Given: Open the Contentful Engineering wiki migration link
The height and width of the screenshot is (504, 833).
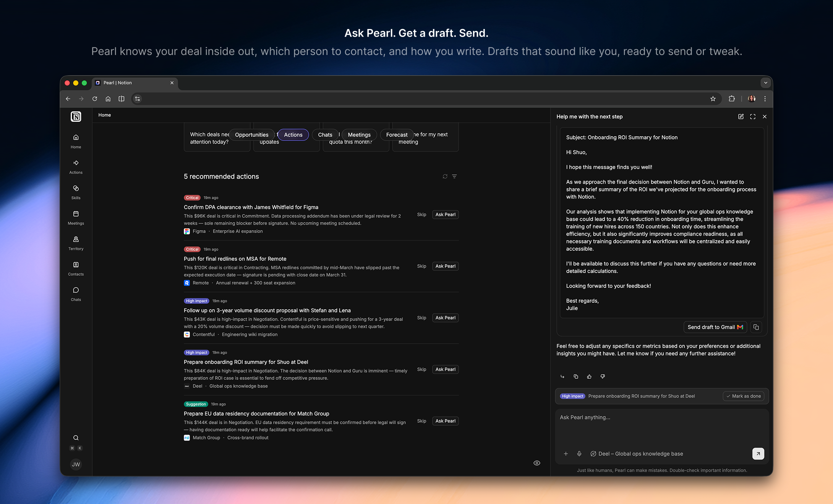Looking at the screenshot, I should pos(231,334).
